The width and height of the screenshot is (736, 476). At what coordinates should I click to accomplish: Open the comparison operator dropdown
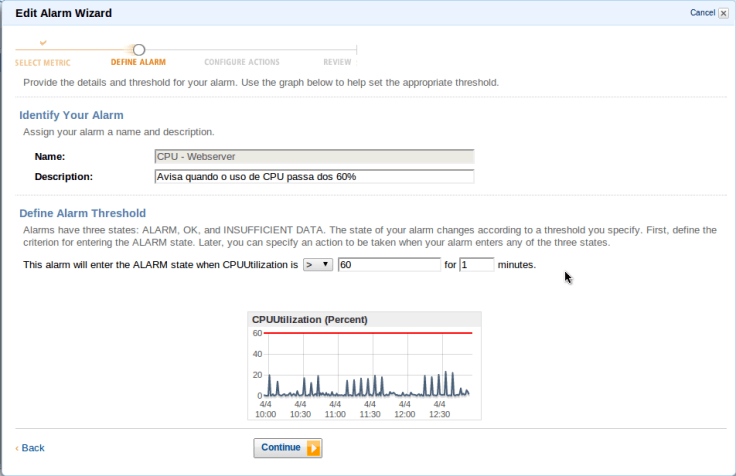318,265
